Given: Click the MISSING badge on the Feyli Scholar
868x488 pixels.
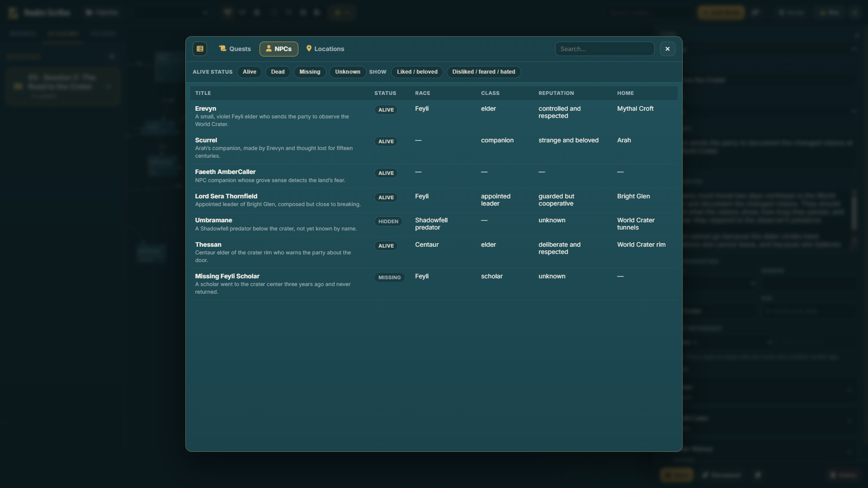Looking at the screenshot, I should tap(389, 277).
